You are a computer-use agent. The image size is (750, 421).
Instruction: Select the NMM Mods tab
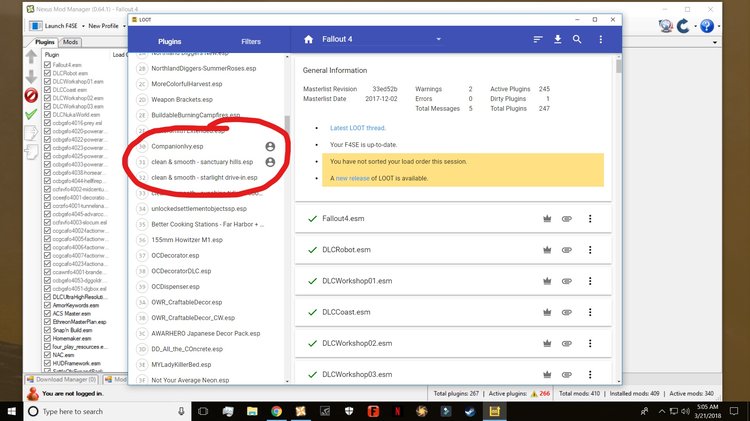coord(70,42)
